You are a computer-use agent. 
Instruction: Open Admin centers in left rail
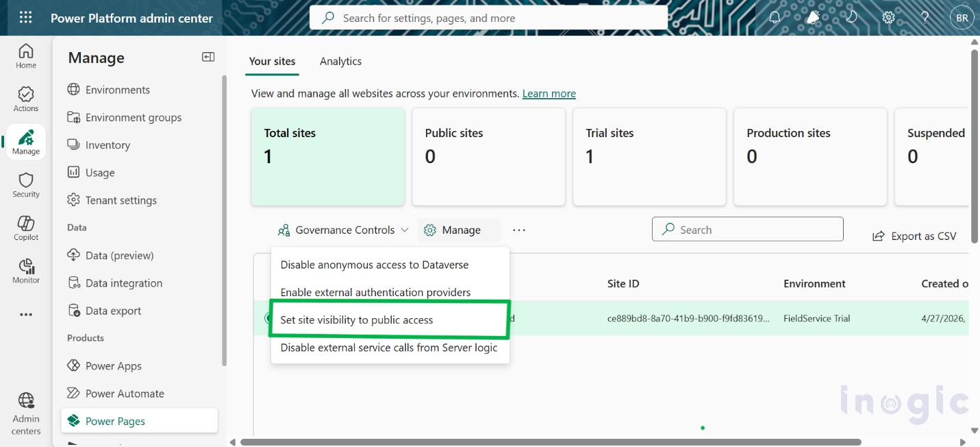coord(26,413)
